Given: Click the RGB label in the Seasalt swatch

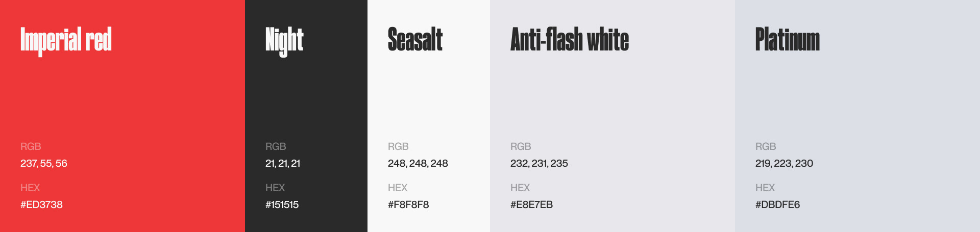Looking at the screenshot, I should 398,146.
